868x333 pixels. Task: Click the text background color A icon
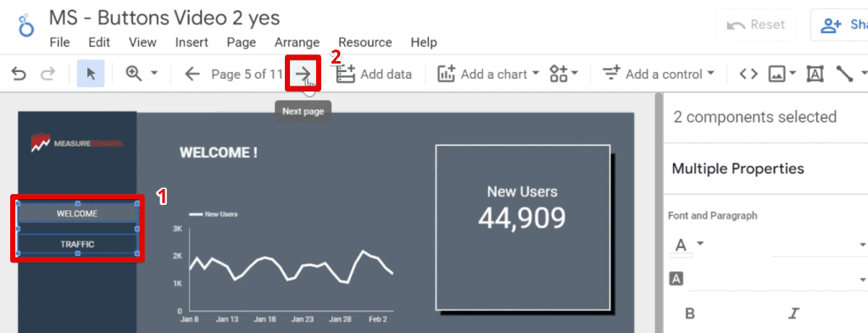[676, 280]
